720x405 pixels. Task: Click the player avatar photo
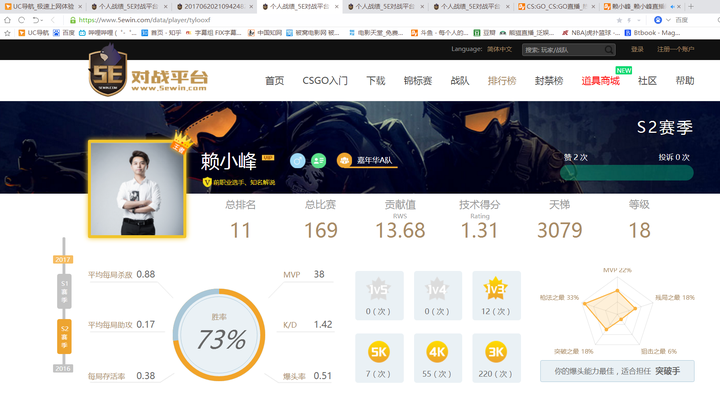[137, 189]
